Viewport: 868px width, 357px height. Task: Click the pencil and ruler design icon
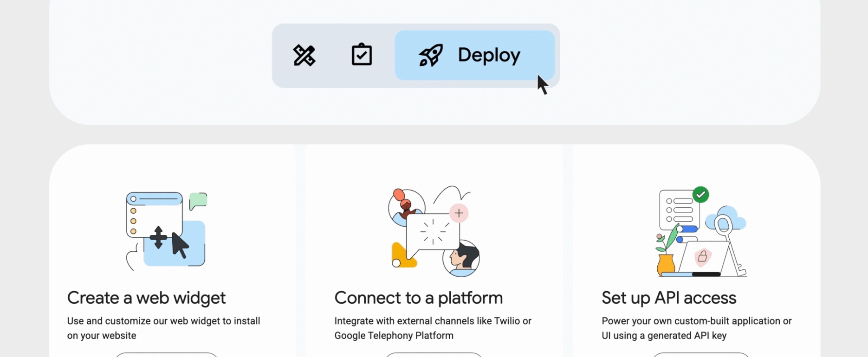pyautogui.click(x=304, y=56)
